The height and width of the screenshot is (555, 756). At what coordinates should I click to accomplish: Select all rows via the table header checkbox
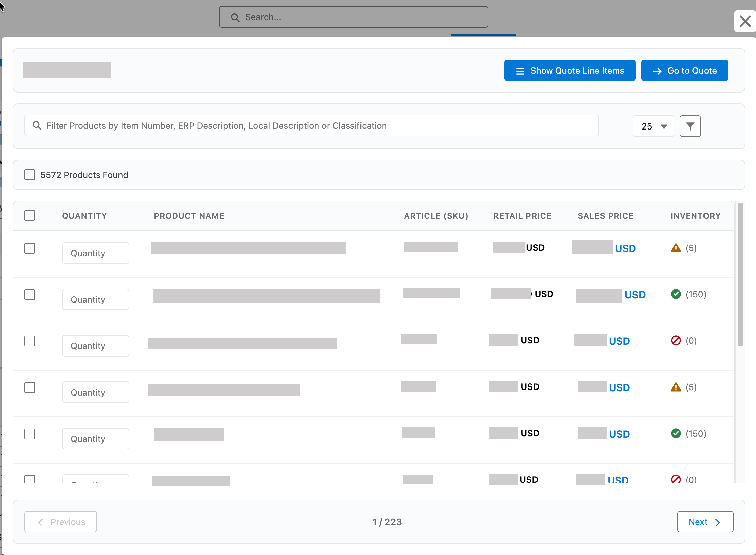30,215
